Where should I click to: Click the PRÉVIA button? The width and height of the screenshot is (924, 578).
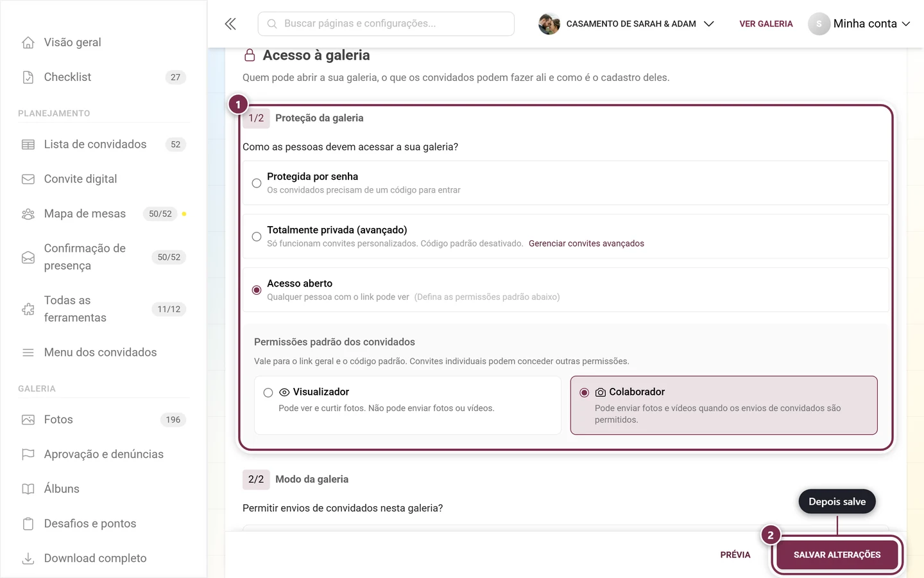pyautogui.click(x=735, y=555)
